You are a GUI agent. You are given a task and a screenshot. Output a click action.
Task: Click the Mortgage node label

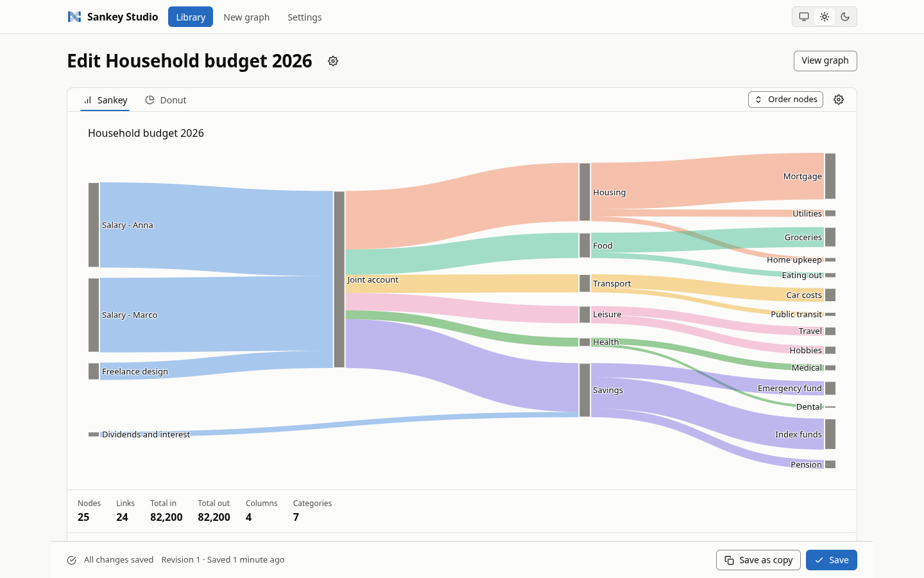(x=802, y=177)
